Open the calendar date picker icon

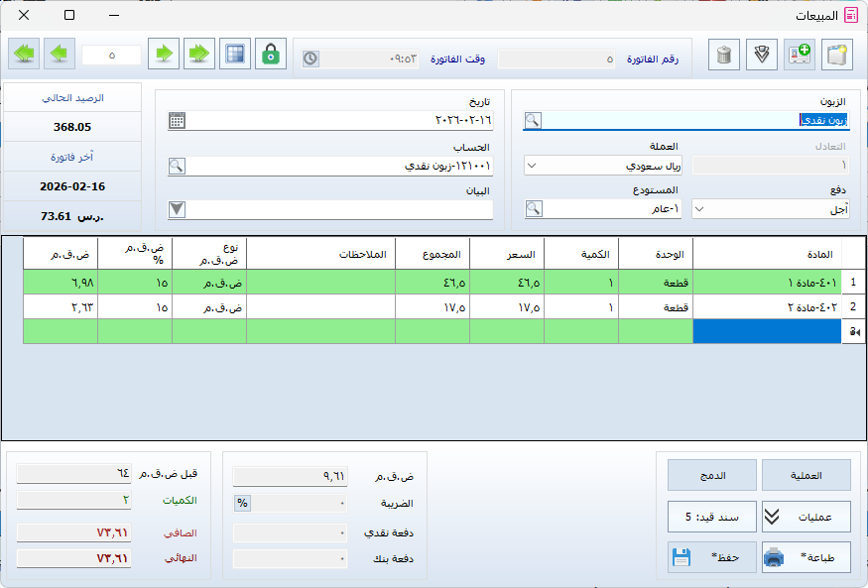coord(177,120)
